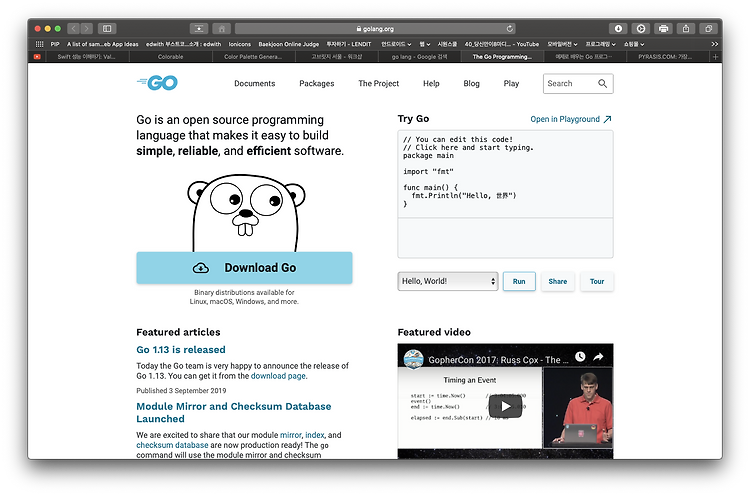Switch to the go lang - Google 검색 tab
750x496 pixels.
point(419,57)
